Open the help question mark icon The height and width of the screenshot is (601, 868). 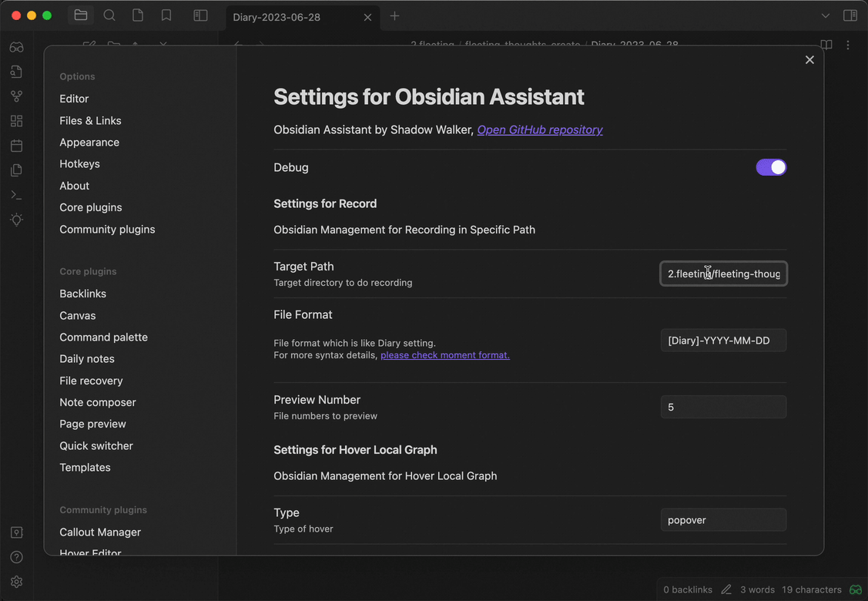(x=17, y=557)
